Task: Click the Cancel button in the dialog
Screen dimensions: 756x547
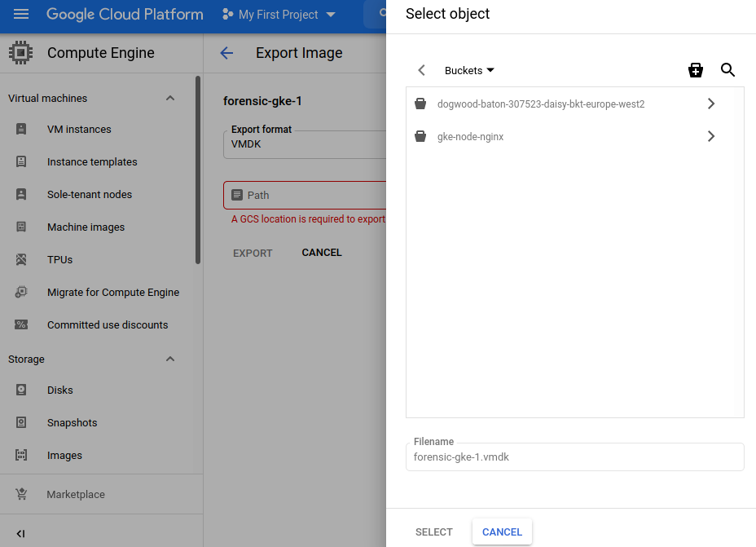Action: coord(502,532)
